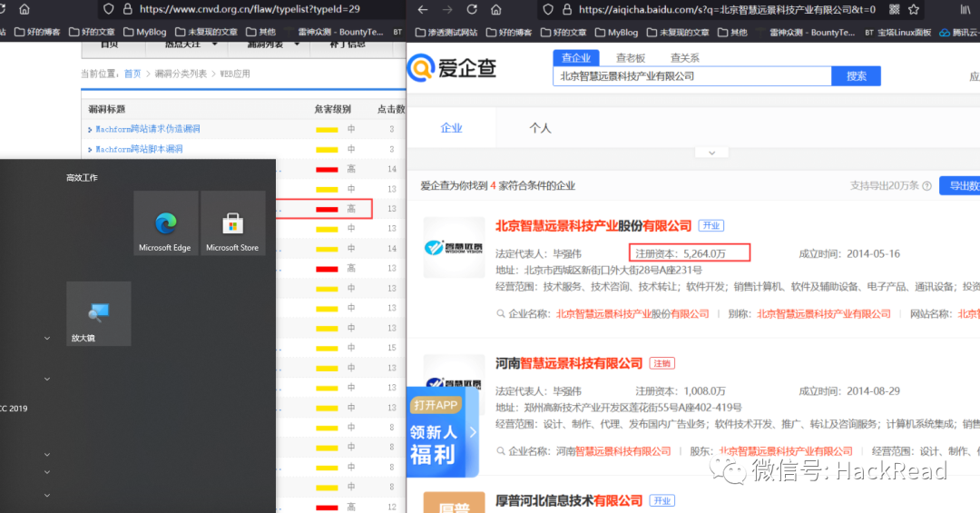Open 腾讯云 bookmark in Aiqicha window

(x=959, y=32)
